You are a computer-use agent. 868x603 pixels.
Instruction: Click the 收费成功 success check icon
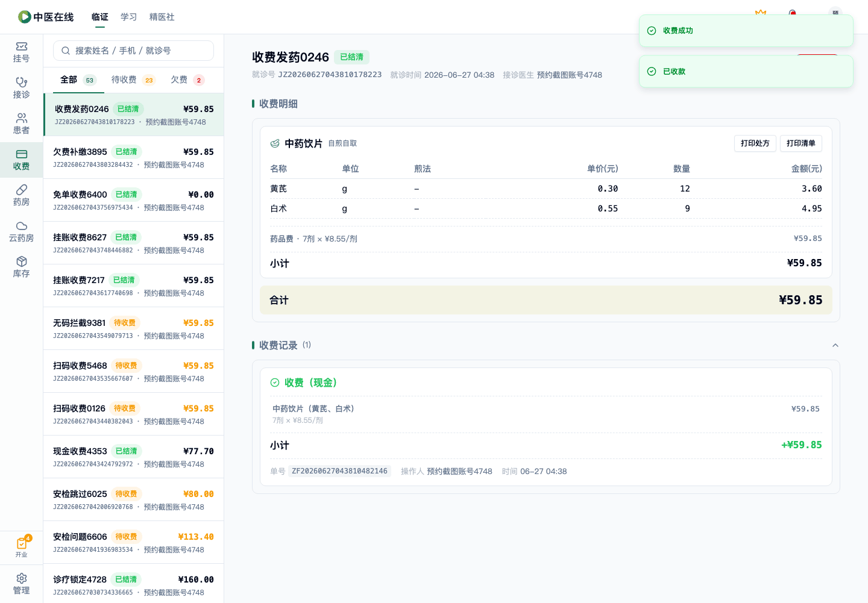pos(652,31)
